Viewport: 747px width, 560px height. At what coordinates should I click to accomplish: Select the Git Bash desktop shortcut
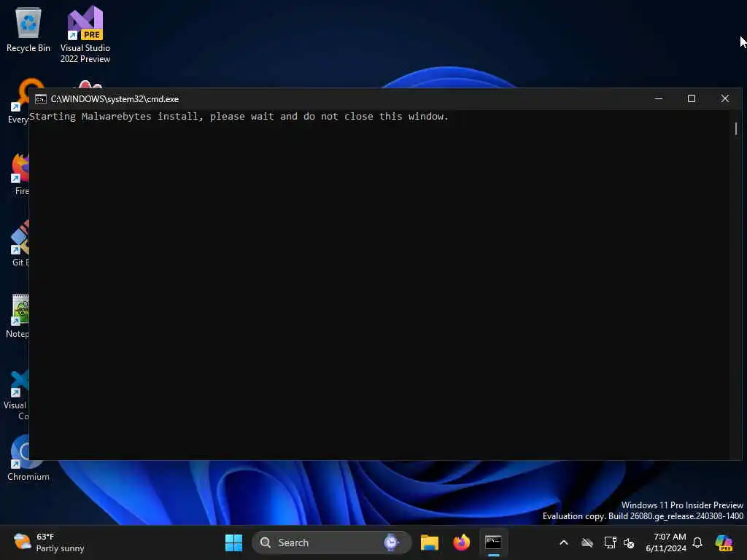19,244
